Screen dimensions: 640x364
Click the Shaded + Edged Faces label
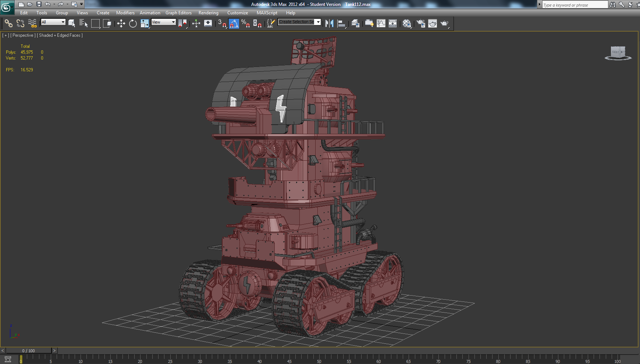coord(60,35)
